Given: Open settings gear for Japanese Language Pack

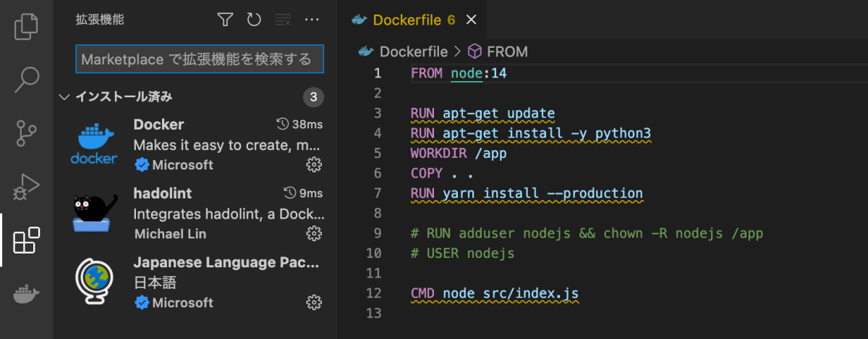Looking at the screenshot, I should (314, 302).
